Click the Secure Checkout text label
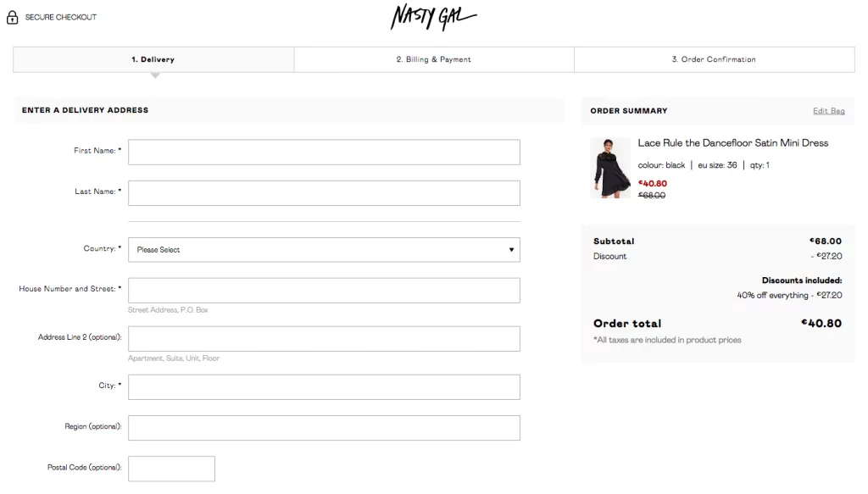The image size is (868, 494). 61,17
